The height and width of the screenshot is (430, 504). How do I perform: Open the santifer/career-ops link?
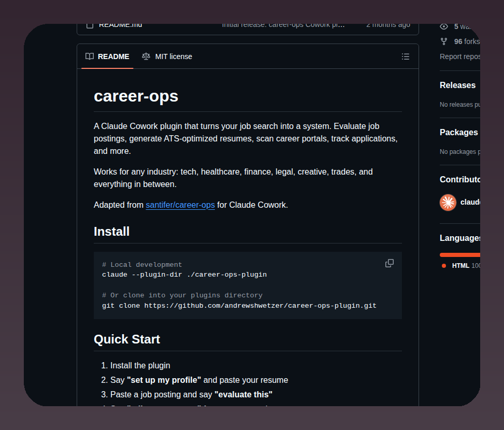coord(180,205)
